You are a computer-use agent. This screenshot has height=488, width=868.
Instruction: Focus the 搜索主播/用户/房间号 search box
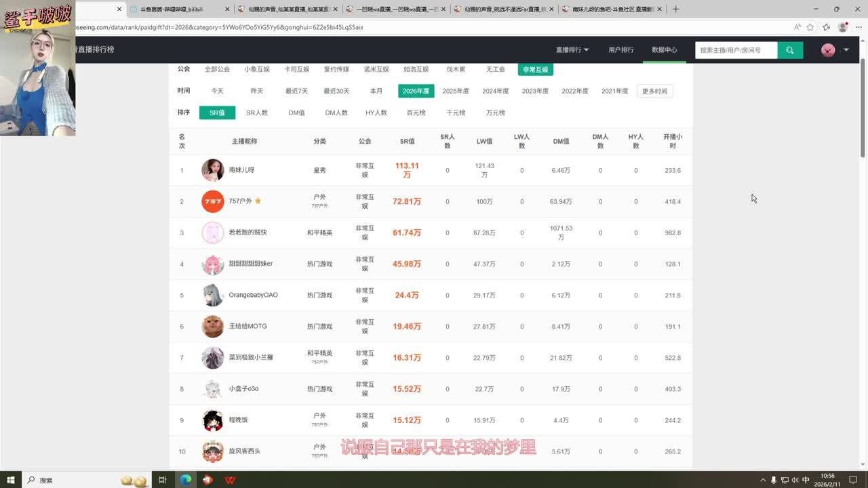point(736,50)
